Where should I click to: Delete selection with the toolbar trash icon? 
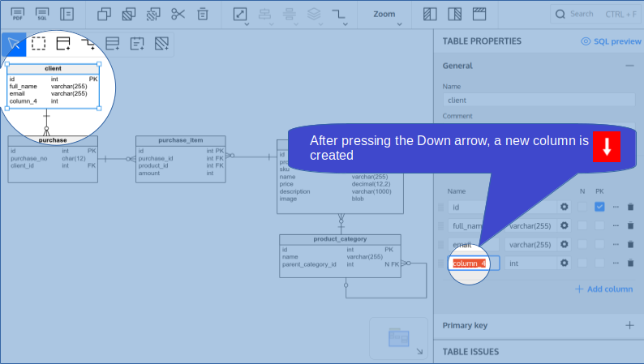coord(203,15)
